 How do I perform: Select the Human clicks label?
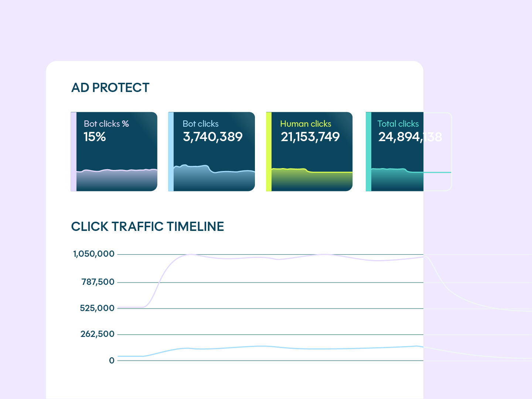(306, 124)
